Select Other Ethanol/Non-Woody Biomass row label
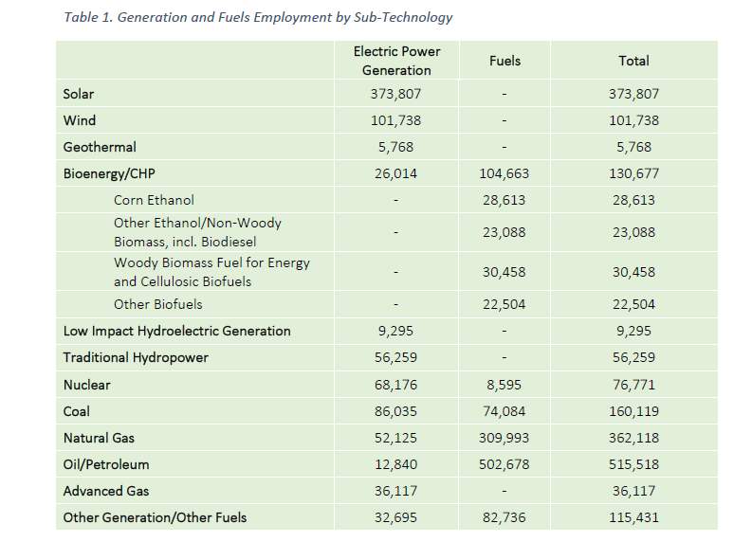752x560 pixels. 197,232
